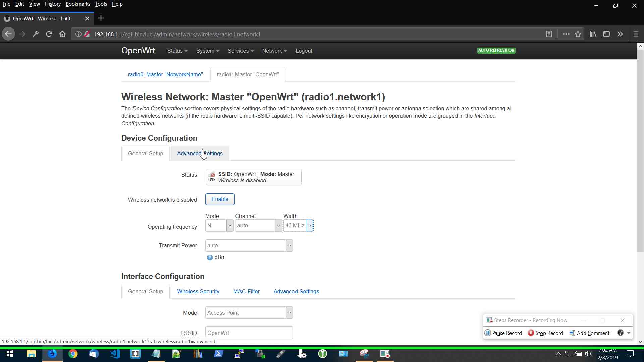644x362 pixels.
Task: Open Firefox Library icon
Action: (x=593, y=34)
